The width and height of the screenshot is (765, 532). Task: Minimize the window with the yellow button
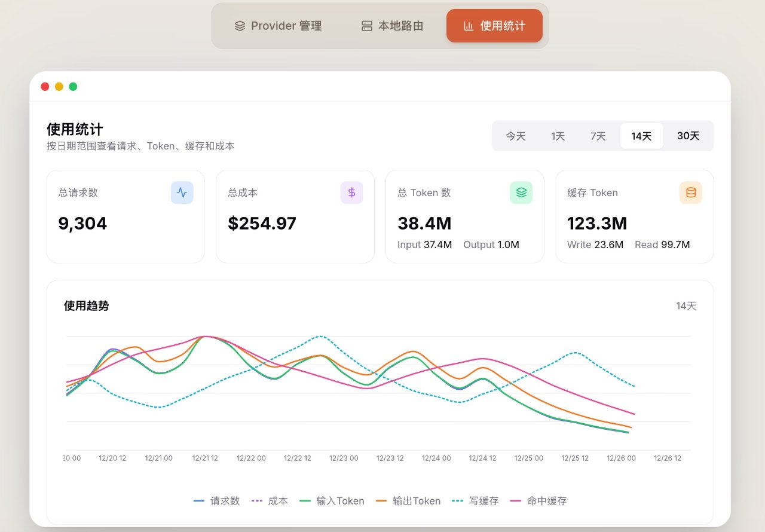point(59,87)
